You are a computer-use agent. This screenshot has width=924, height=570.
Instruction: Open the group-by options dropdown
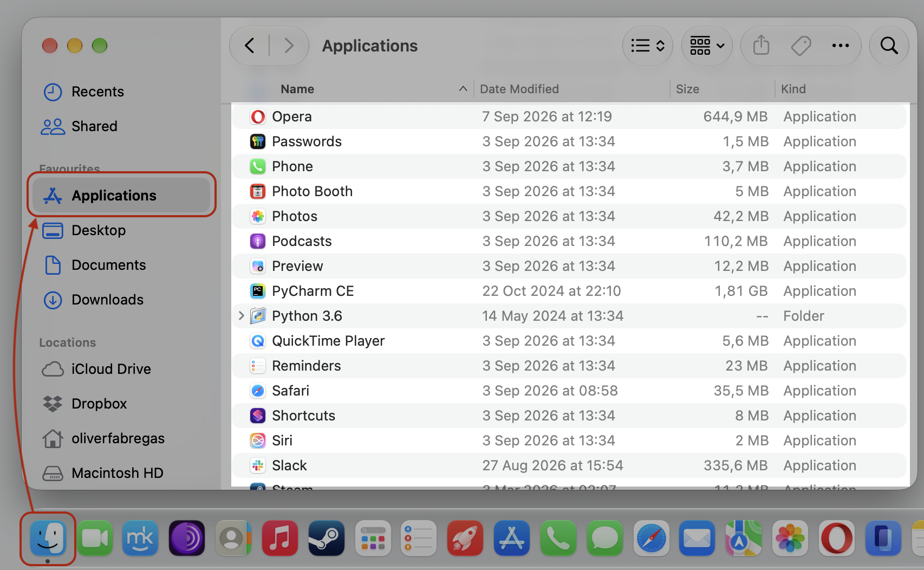(707, 46)
